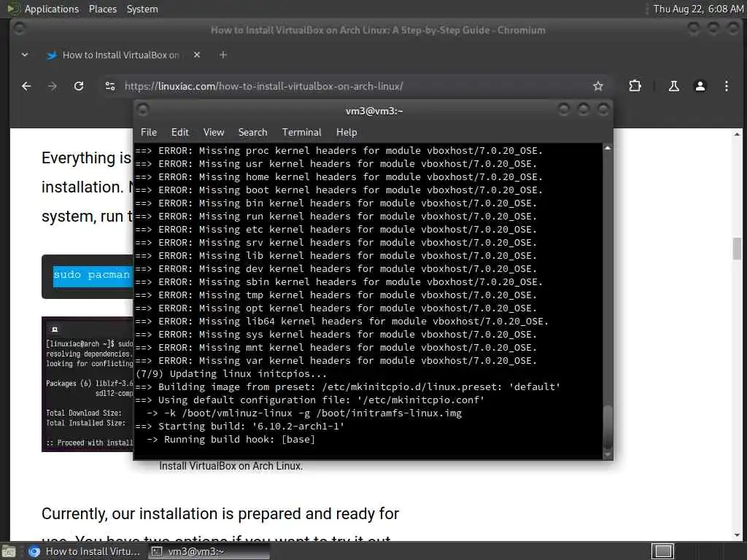Click error line for lib64 kernel headers
Image resolution: width=747 pixels, height=560 pixels.
coord(341,322)
